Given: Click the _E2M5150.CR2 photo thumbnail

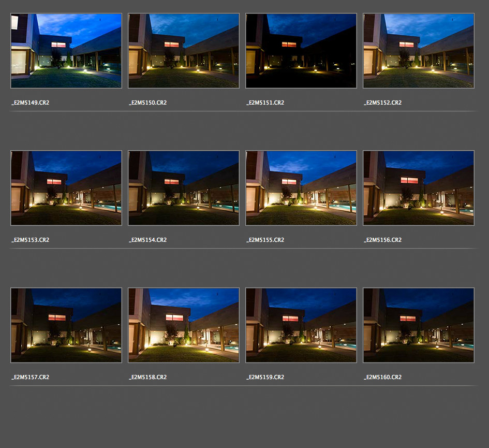Looking at the screenshot, I should 184,51.
